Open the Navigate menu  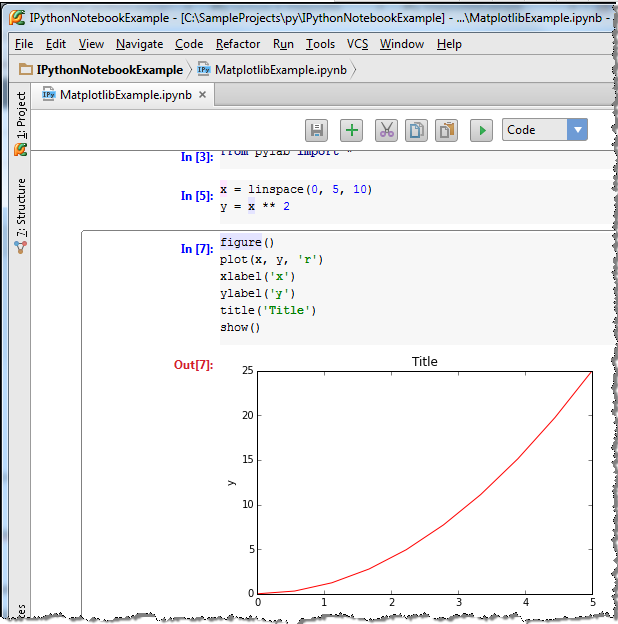pos(139,44)
